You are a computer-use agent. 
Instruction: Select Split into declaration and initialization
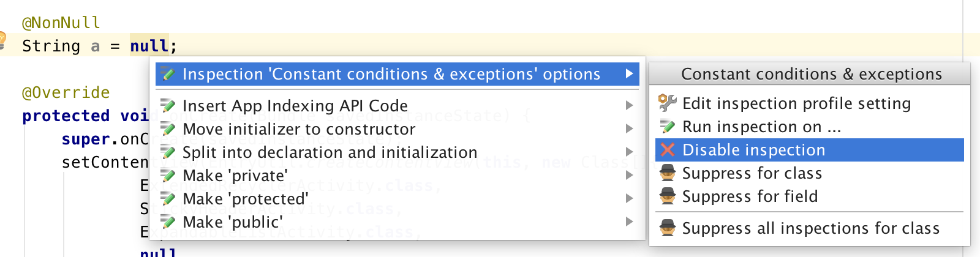tap(330, 152)
